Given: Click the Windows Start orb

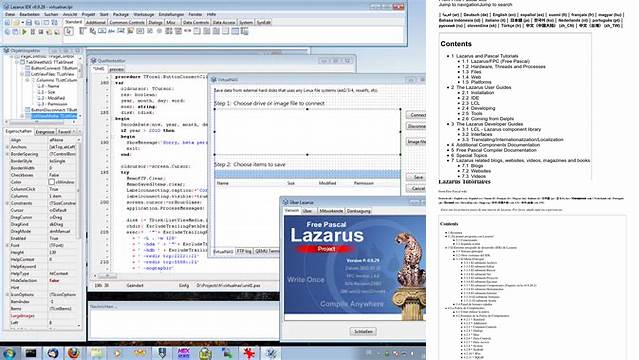Looking at the screenshot, I should pyautogui.click(x=9, y=353).
